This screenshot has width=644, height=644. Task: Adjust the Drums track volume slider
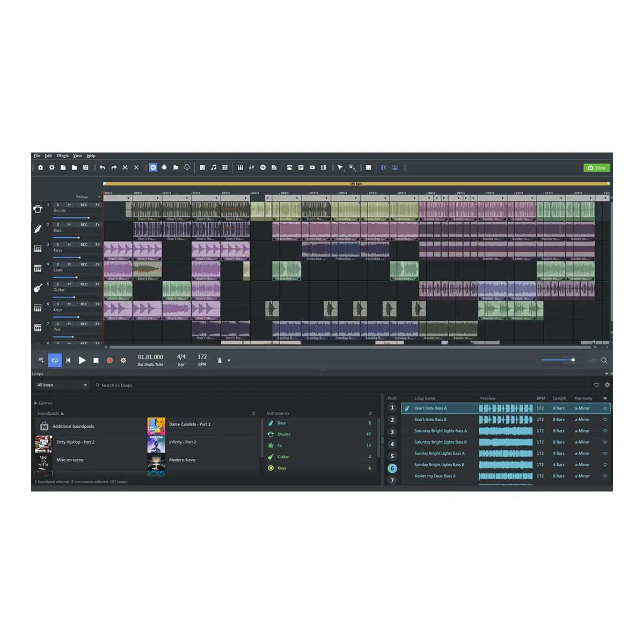pyautogui.click(x=88, y=217)
